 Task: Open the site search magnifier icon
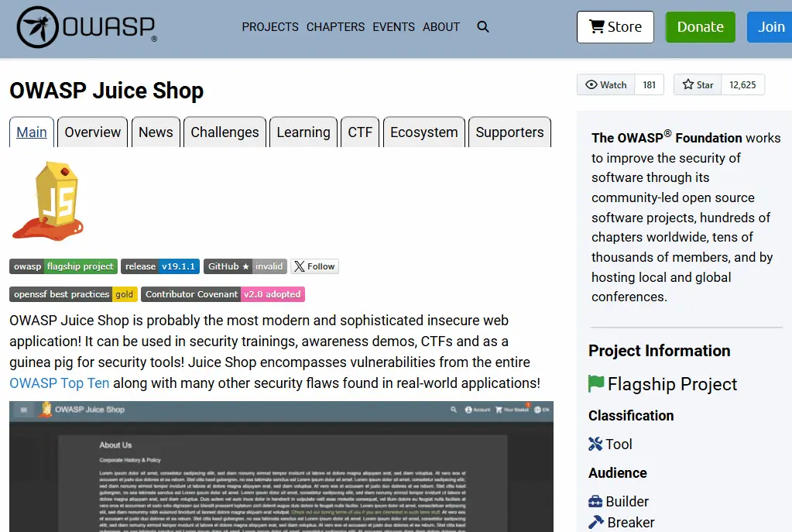coord(483,27)
